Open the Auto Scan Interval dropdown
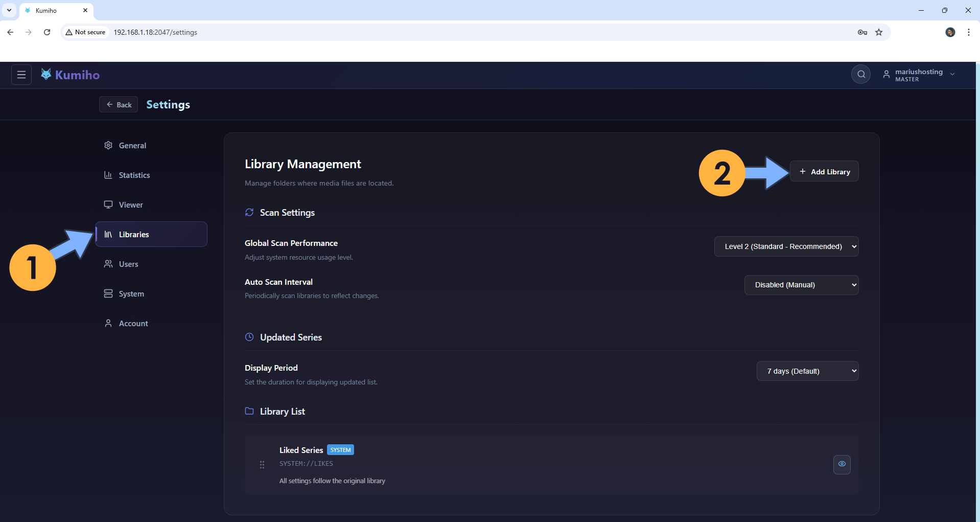 pyautogui.click(x=801, y=285)
